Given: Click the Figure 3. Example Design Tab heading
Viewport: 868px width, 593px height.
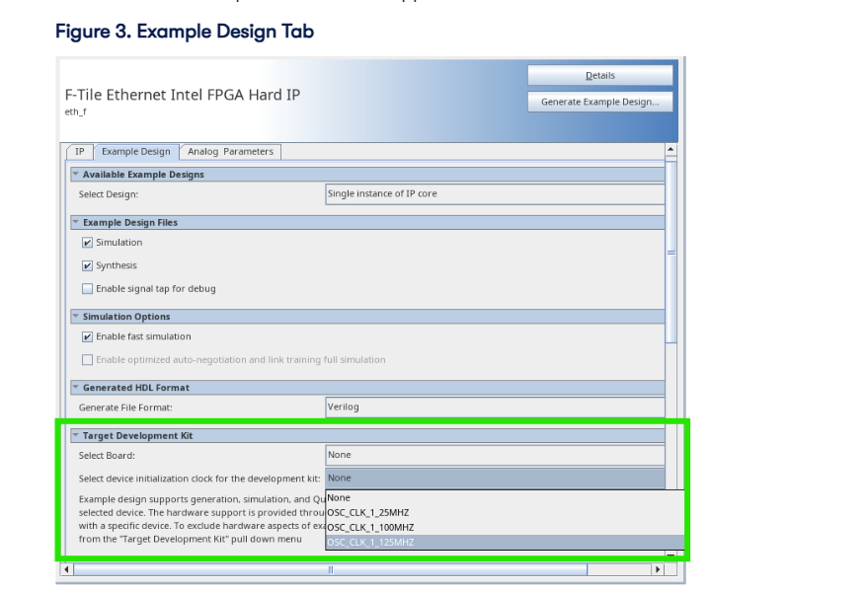Looking at the screenshot, I should tap(185, 32).
